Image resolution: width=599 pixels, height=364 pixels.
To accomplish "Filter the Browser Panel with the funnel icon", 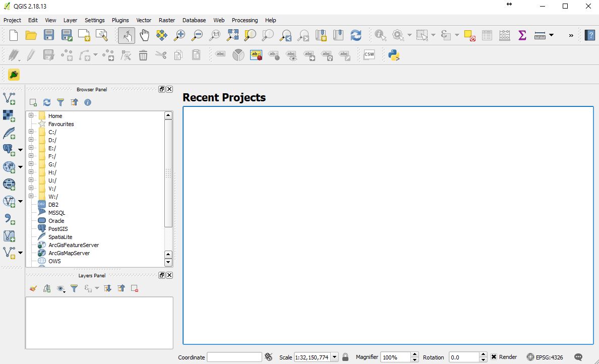I will click(61, 102).
